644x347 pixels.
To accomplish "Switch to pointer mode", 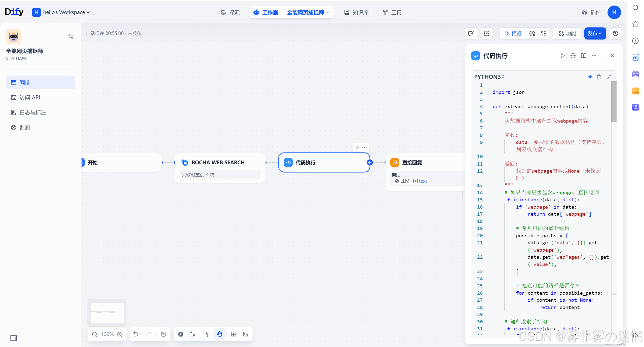I will [x=207, y=334].
